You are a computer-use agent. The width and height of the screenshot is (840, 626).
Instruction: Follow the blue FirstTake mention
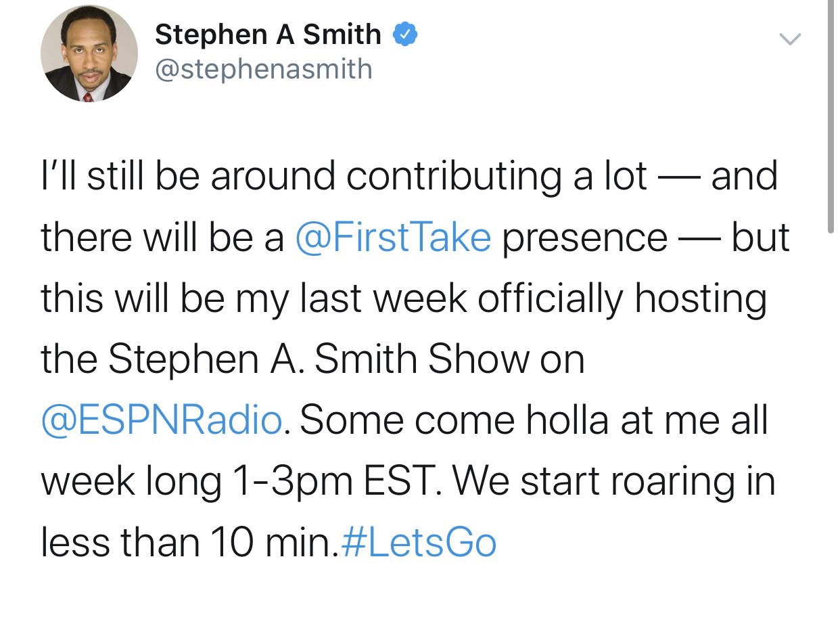(x=394, y=237)
